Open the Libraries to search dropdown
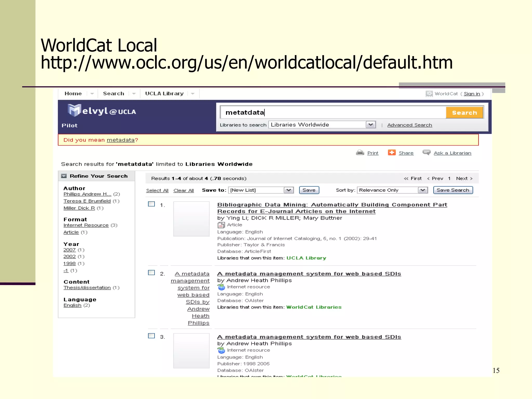The height and width of the screenshot is (399, 532). tap(322, 125)
